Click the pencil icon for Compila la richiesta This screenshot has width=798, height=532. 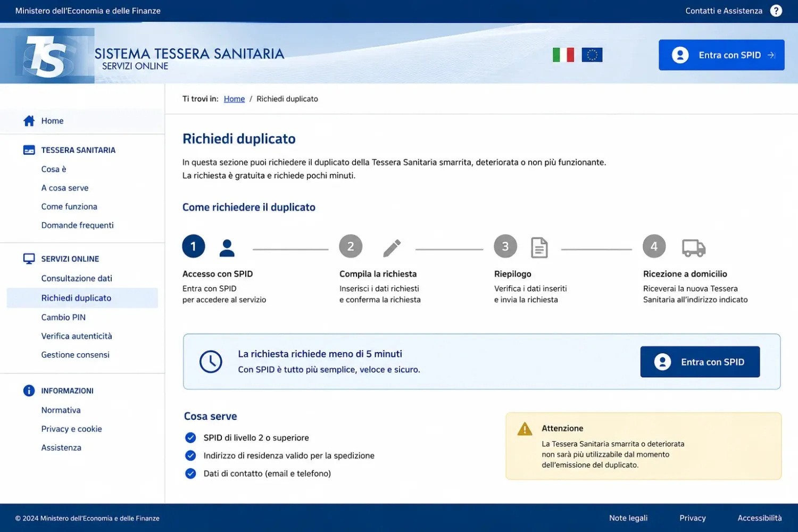pyautogui.click(x=392, y=248)
